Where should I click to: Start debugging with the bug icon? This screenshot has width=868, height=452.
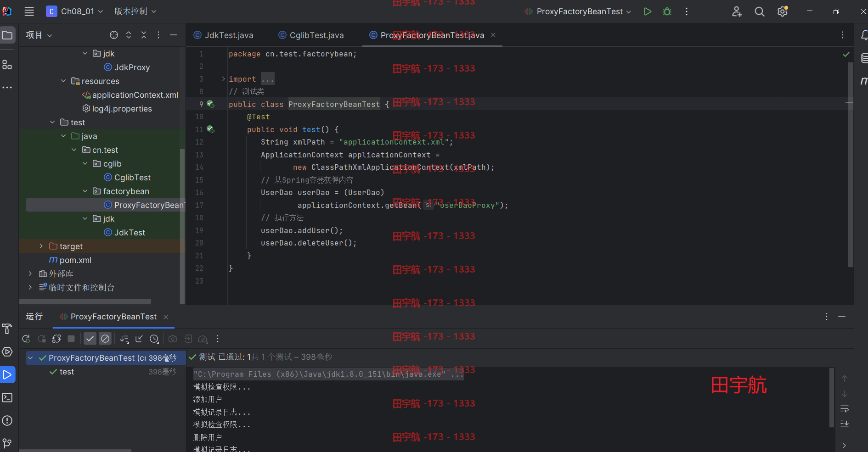(667, 11)
